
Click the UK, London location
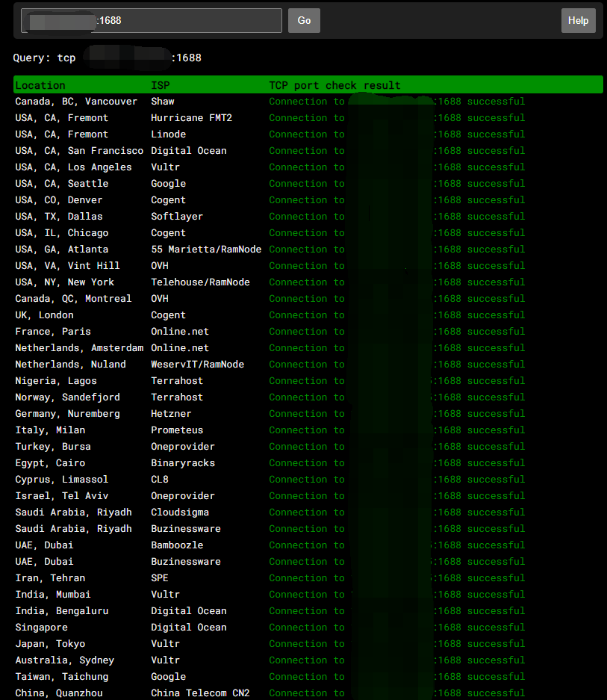click(44, 315)
